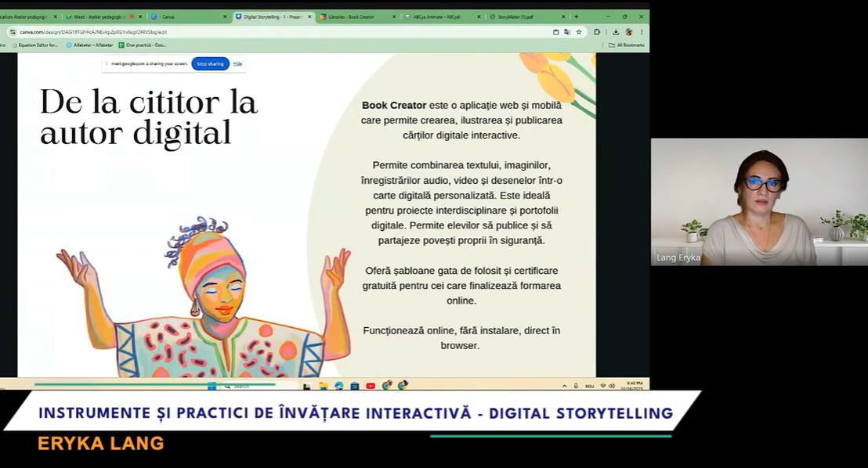
Task: Click the translate page icon
Action: click(x=567, y=32)
